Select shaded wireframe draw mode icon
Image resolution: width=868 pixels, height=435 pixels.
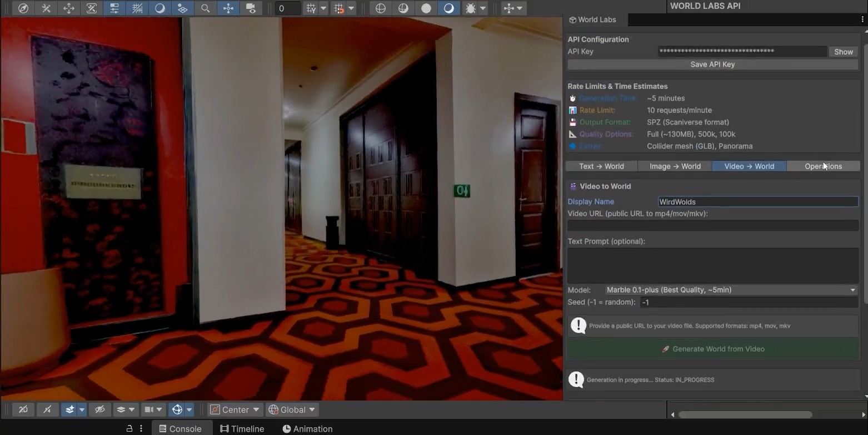tap(403, 8)
